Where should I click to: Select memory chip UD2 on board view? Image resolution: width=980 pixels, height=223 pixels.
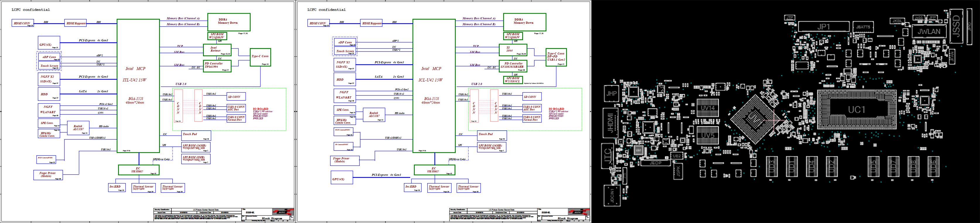point(832,166)
